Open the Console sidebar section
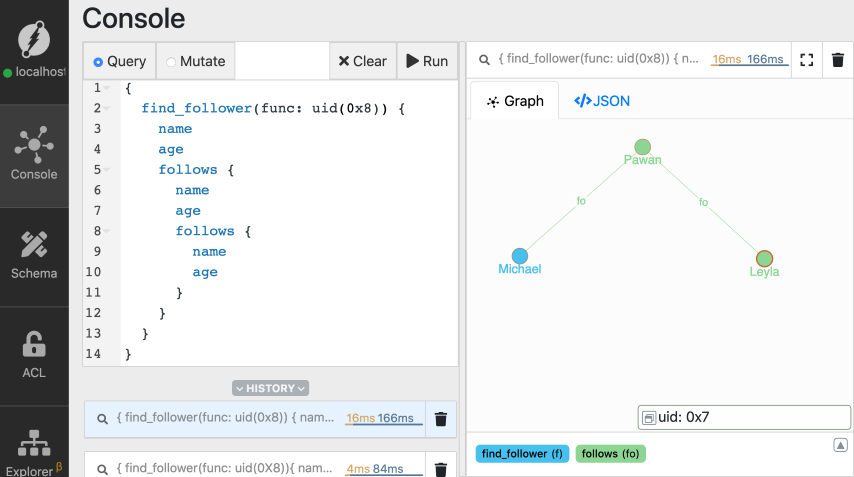Screen dimensions: 854x477 (34, 153)
